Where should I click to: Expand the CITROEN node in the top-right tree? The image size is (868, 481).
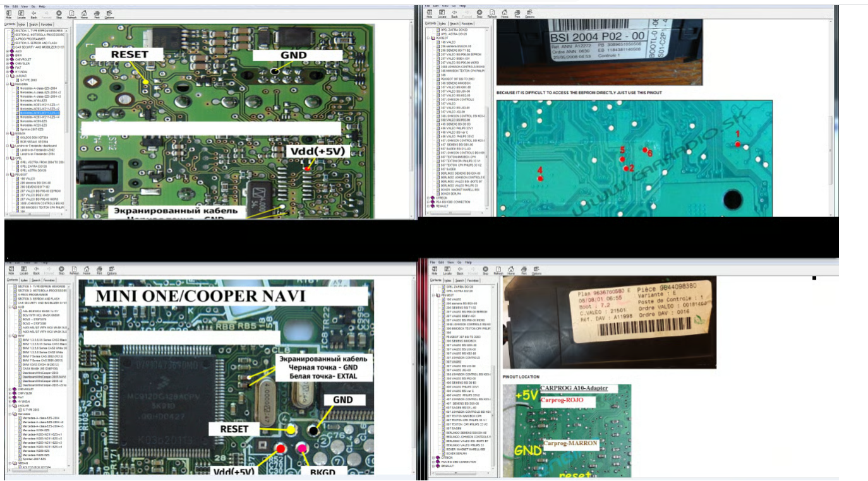tap(429, 198)
